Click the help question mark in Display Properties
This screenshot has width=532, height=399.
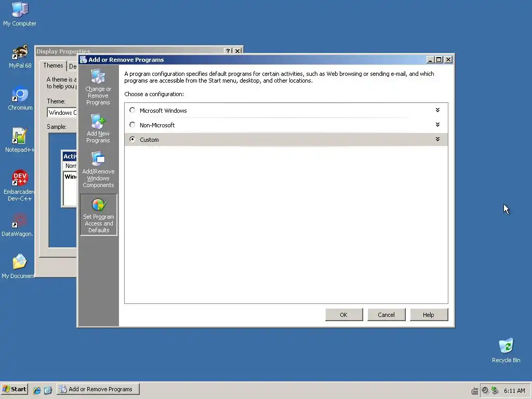229,51
